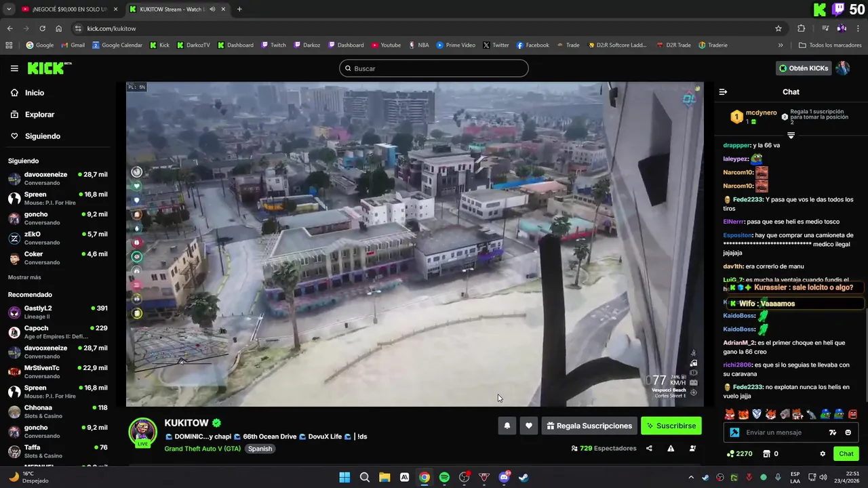868x488 pixels.
Task: Click the chat identity hammer badge icon
Action: point(734,432)
